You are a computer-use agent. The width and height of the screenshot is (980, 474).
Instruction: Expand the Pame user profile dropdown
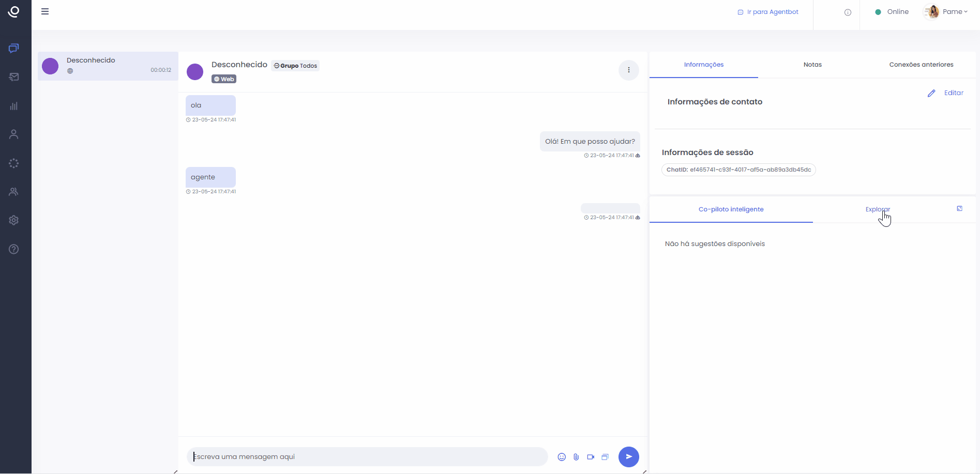pyautogui.click(x=946, y=12)
